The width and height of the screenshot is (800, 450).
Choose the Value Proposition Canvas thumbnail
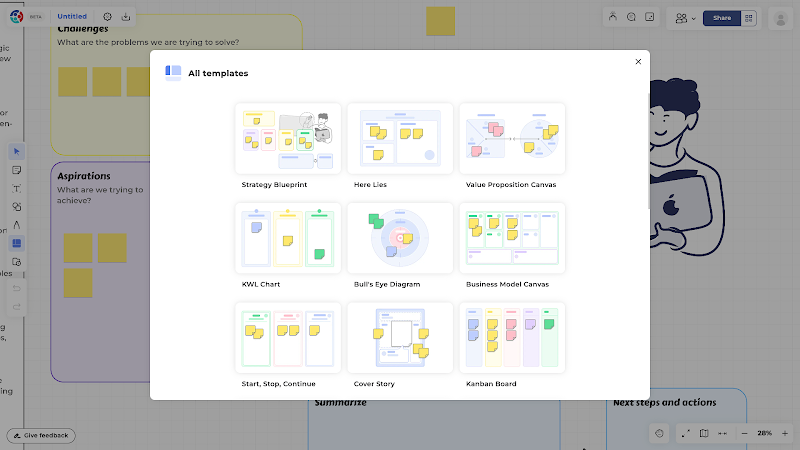coord(512,138)
